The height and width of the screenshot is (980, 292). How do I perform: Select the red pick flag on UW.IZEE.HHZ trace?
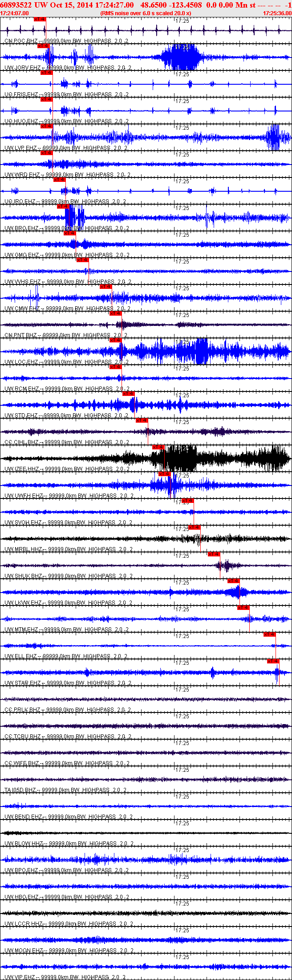click(158, 447)
